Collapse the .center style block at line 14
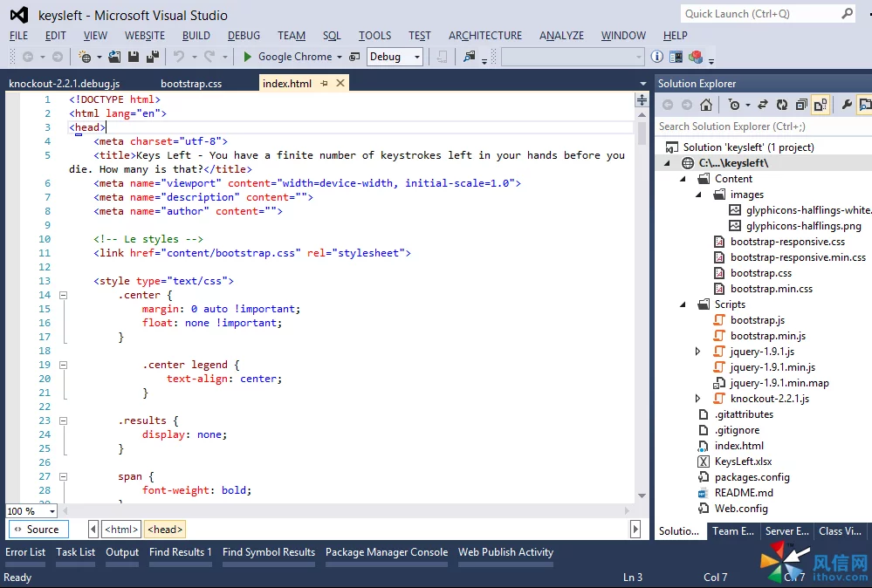This screenshot has height=588, width=872. (x=64, y=295)
